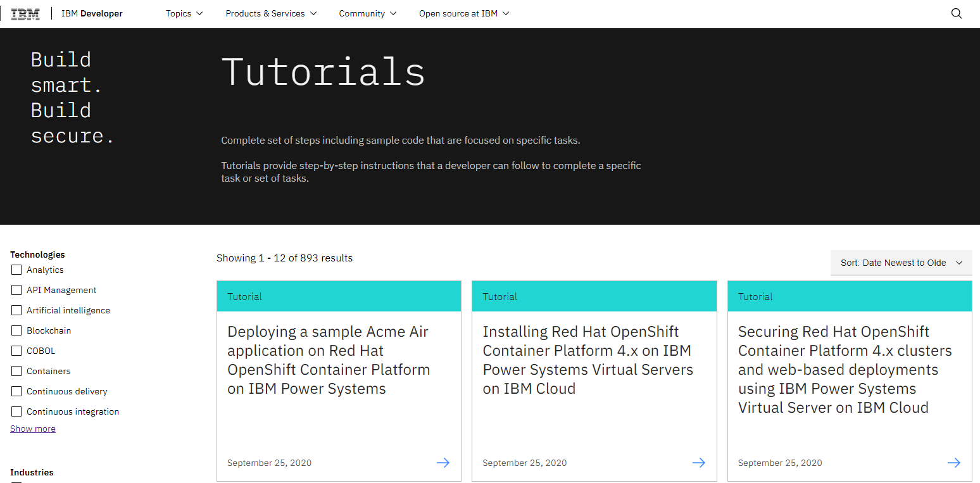This screenshot has width=980, height=483.
Task: Click the IBM logo
Action: click(x=26, y=14)
